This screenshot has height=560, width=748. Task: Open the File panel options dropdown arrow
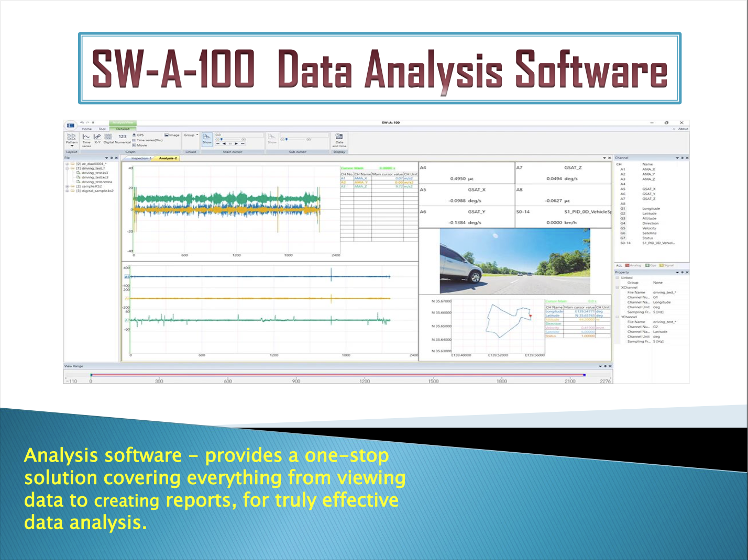coord(107,158)
